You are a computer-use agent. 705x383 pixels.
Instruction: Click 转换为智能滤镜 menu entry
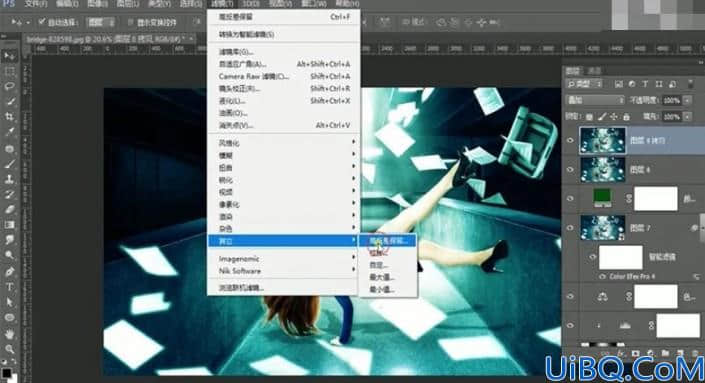284,34
